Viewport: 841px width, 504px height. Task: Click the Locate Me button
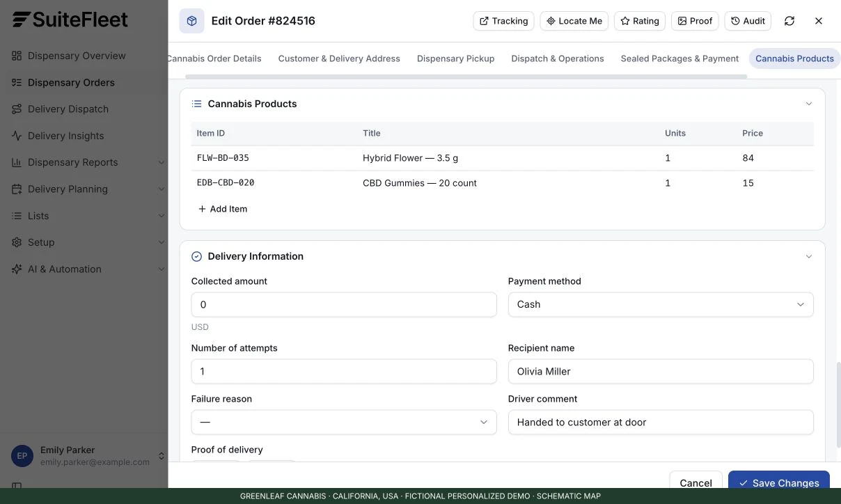coord(574,21)
